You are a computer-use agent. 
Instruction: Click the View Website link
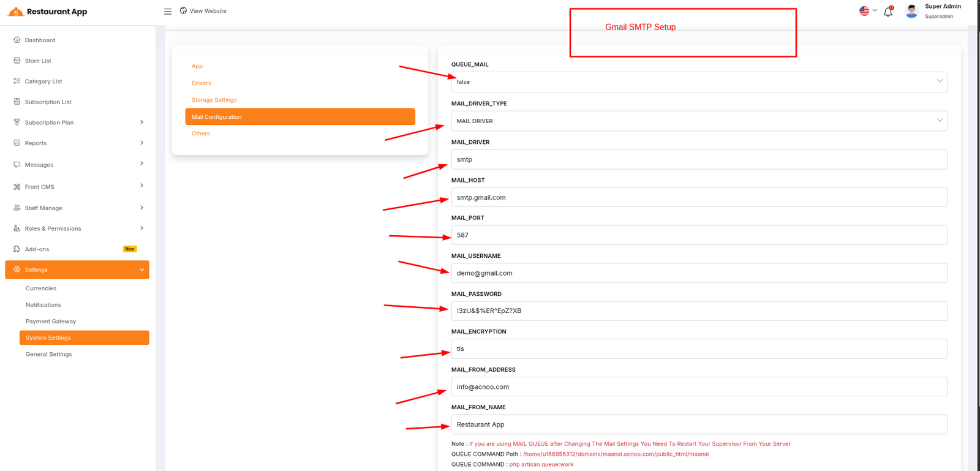[x=203, y=11]
